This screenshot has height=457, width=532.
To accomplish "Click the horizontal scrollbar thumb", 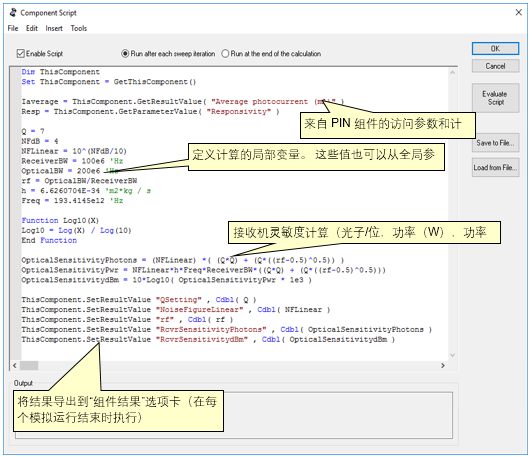I will [x=29, y=365].
